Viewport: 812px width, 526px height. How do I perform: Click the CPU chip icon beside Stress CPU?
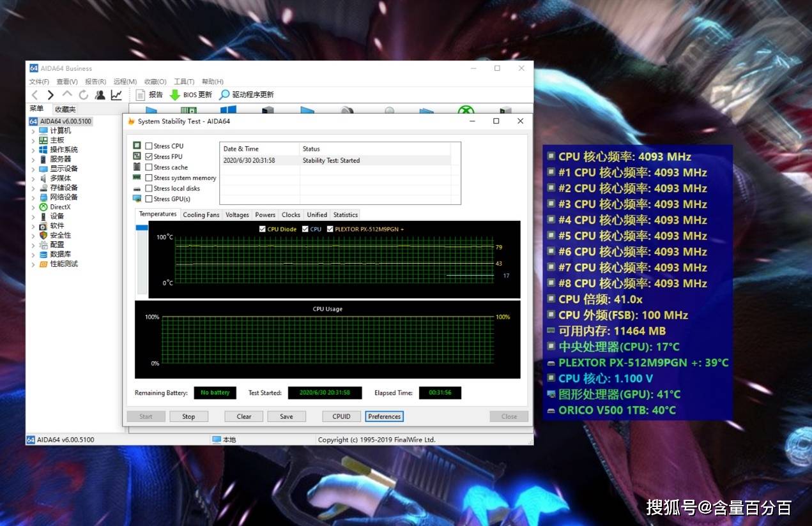137,146
